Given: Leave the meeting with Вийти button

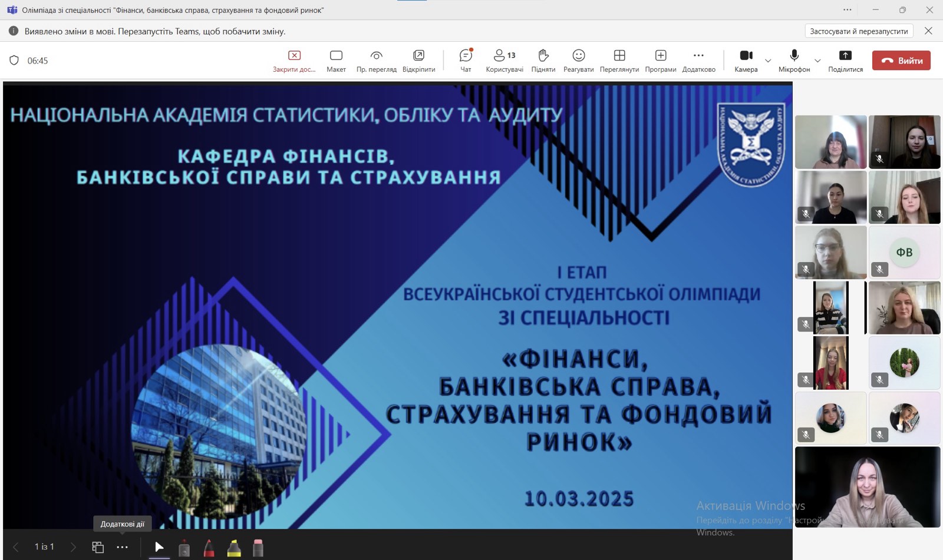Looking at the screenshot, I should point(901,61).
